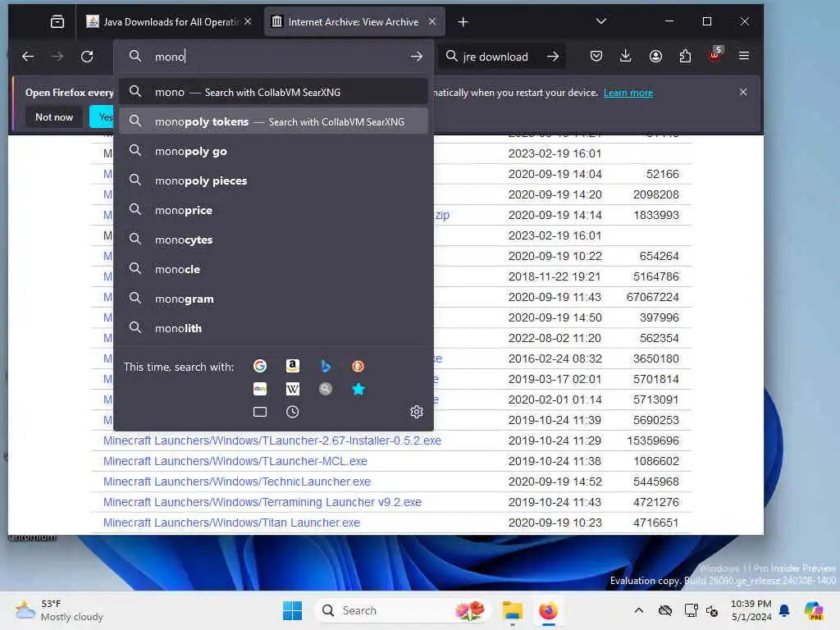
Task: Submit the jre download search arrow
Action: tap(553, 57)
